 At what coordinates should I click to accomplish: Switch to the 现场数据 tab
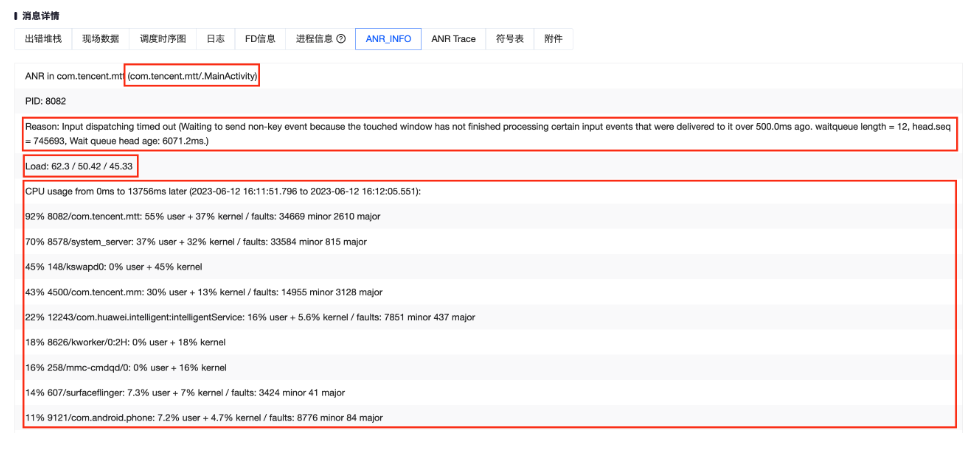click(100, 39)
